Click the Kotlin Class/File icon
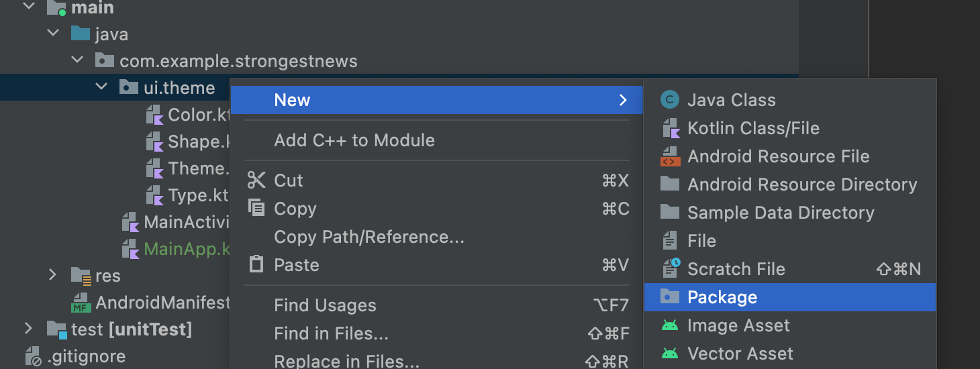The width and height of the screenshot is (980, 369). coord(671,128)
